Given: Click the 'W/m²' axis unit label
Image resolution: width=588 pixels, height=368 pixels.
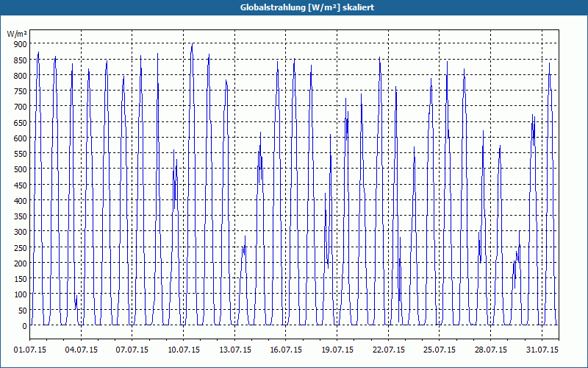Looking at the screenshot, I should tap(16, 34).
